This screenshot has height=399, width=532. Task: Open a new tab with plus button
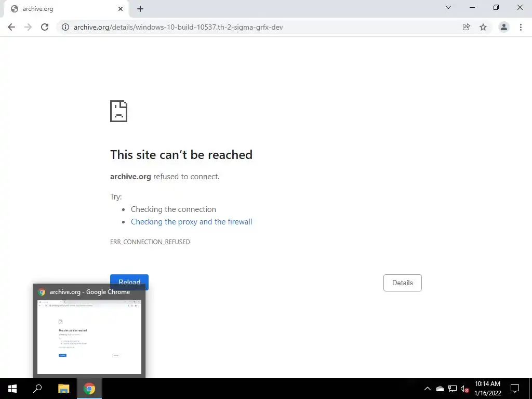(140, 9)
